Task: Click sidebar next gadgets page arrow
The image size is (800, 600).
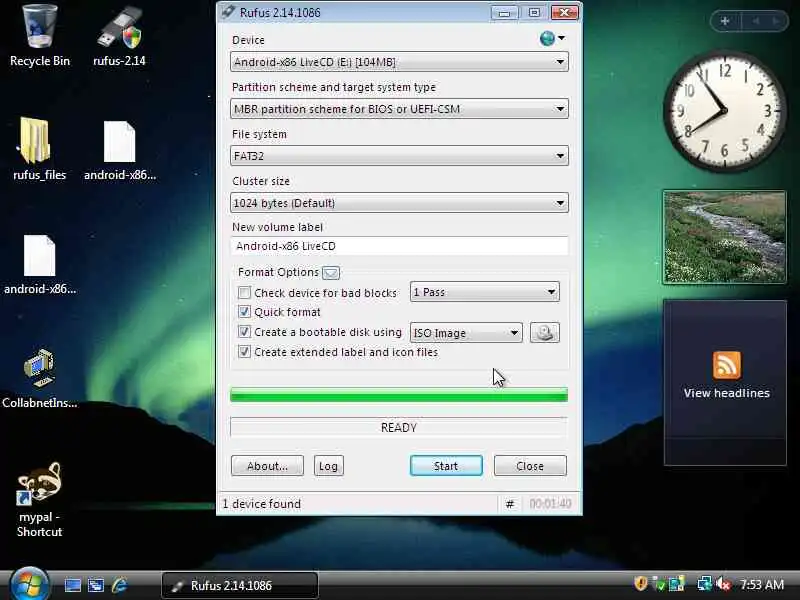Action: (776, 21)
